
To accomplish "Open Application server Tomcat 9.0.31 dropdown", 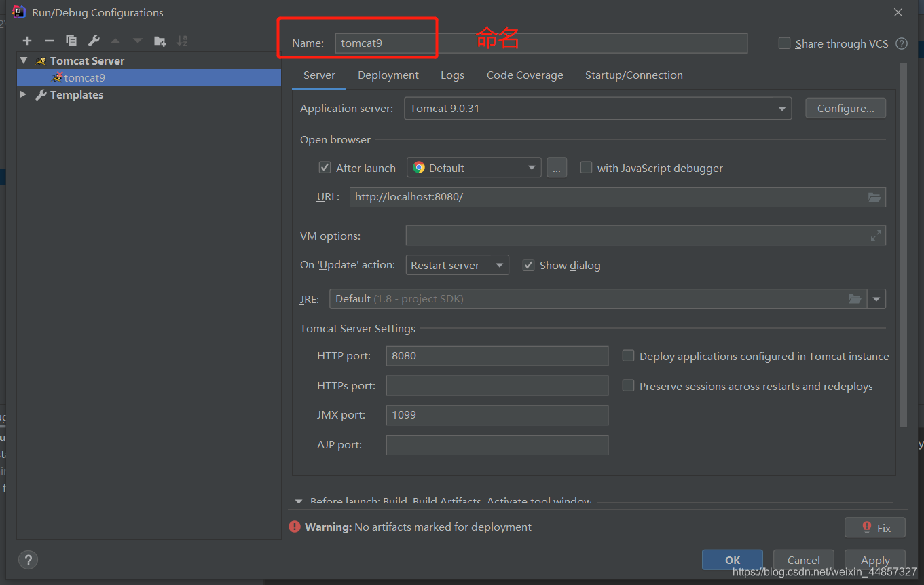I will [x=597, y=109].
